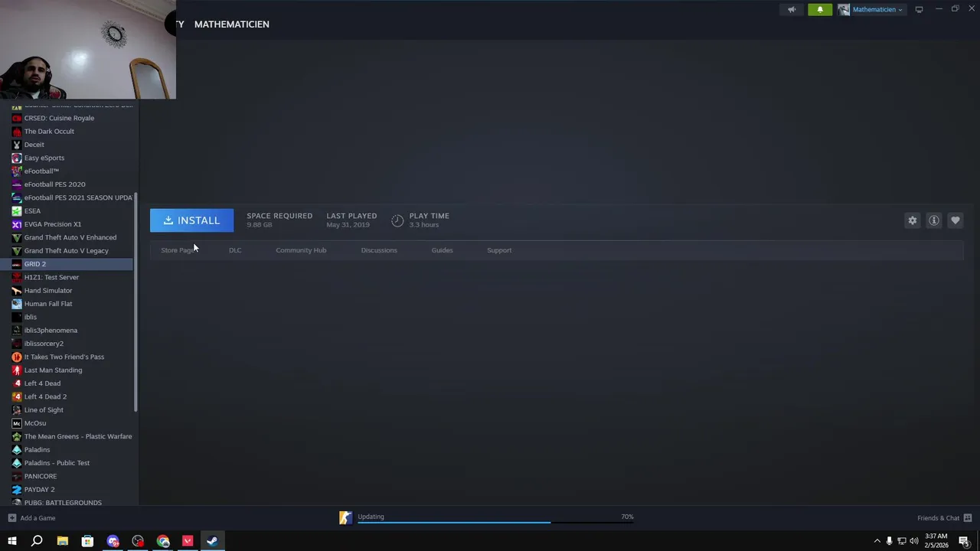Open the Discussions tab
Image resolution: width=980 pixels, height=551 pixels.
tap(379, 250)
